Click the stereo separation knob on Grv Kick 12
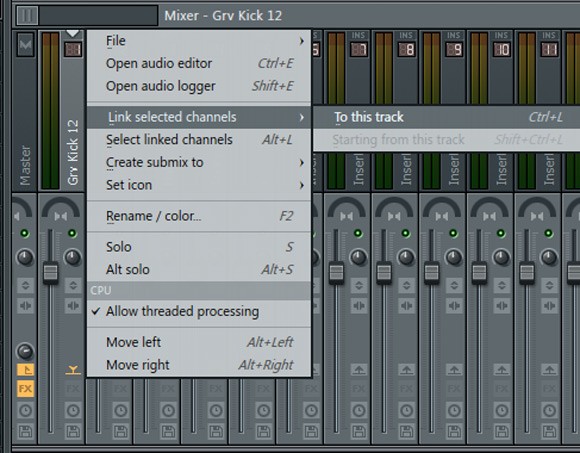This screenshot has width=580, height=453. click(72, 257)
